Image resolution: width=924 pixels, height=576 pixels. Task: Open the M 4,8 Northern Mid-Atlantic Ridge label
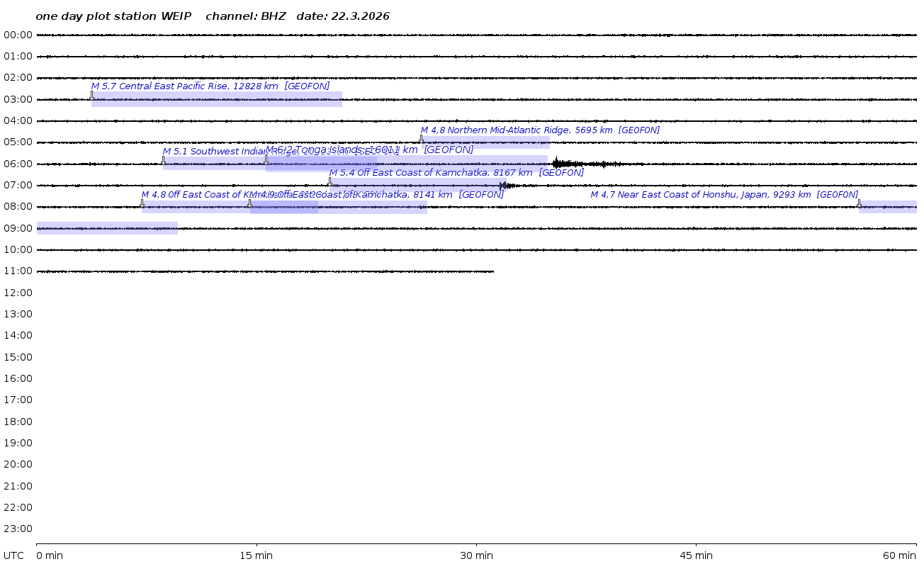point(540,130)
